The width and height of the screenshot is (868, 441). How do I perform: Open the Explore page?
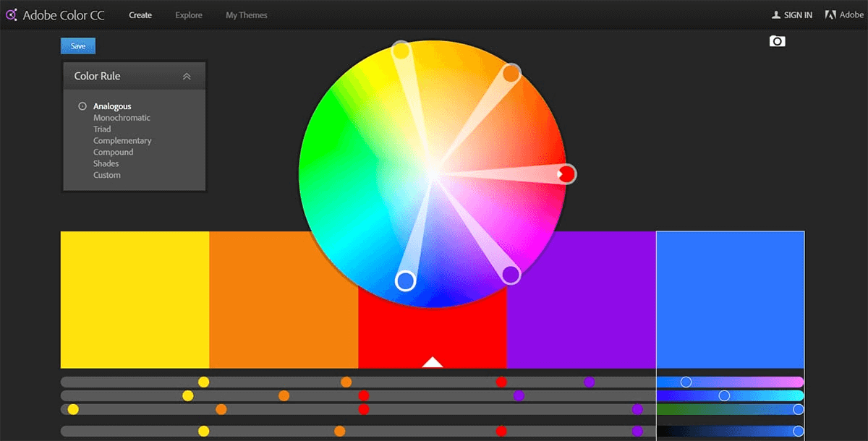188,14
